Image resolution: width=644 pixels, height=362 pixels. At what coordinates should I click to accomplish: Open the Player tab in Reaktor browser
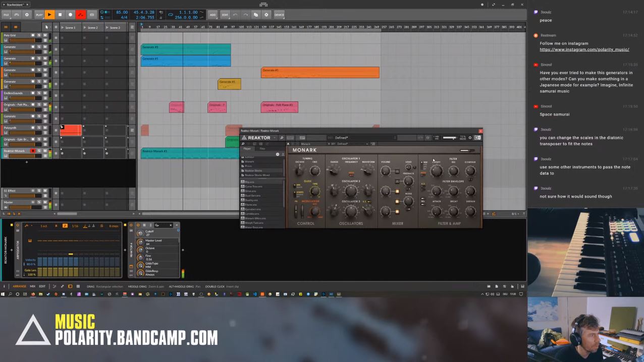coord(247,149)
